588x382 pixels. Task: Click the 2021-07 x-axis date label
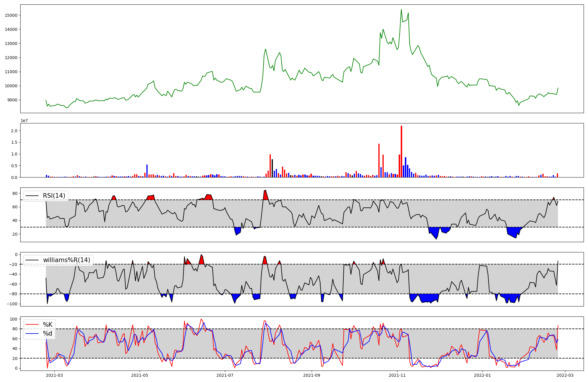225,375
